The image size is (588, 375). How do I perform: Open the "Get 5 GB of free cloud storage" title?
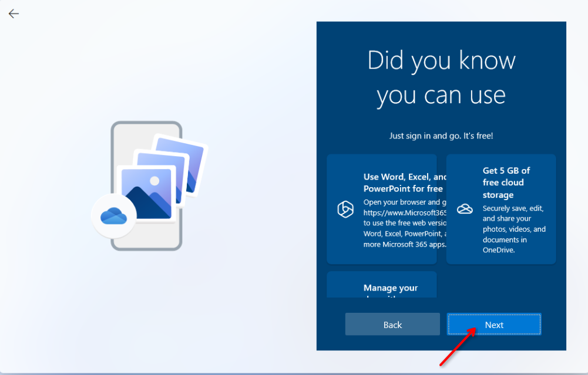(506, 183)
